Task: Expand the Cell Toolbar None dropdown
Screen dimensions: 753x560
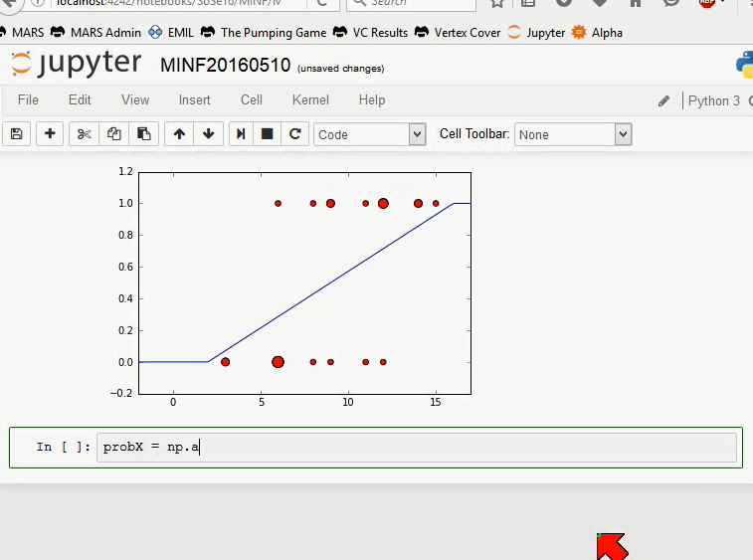Action: (x=573, y=134)
